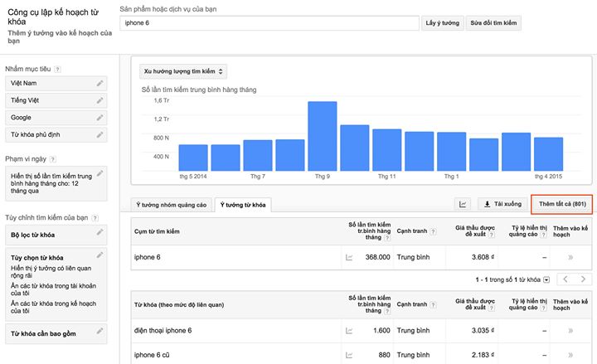Click the 880 monthly searches value
The height and width of the screenshot is (364, 597).
[384, 355]
